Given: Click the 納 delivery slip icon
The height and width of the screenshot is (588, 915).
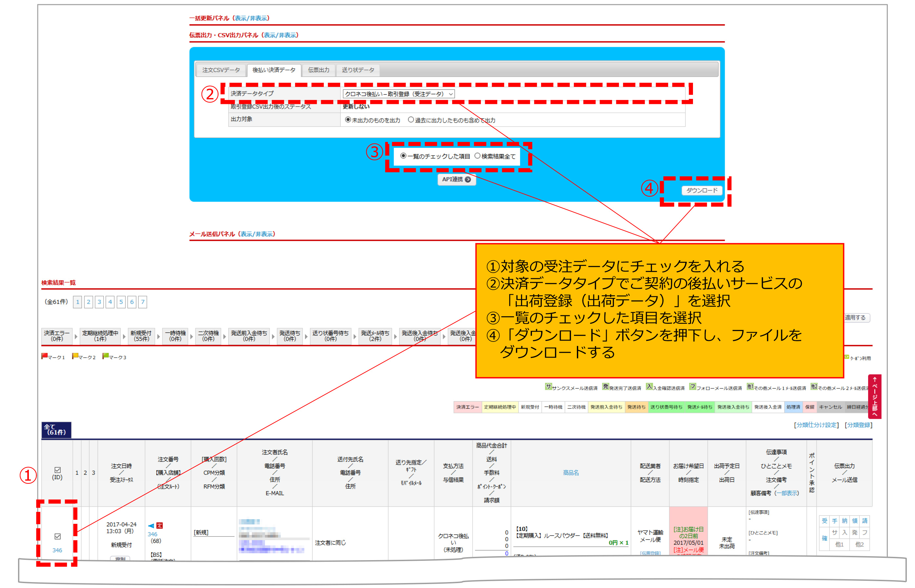Looking at the screenshot, I should (845, 521).
